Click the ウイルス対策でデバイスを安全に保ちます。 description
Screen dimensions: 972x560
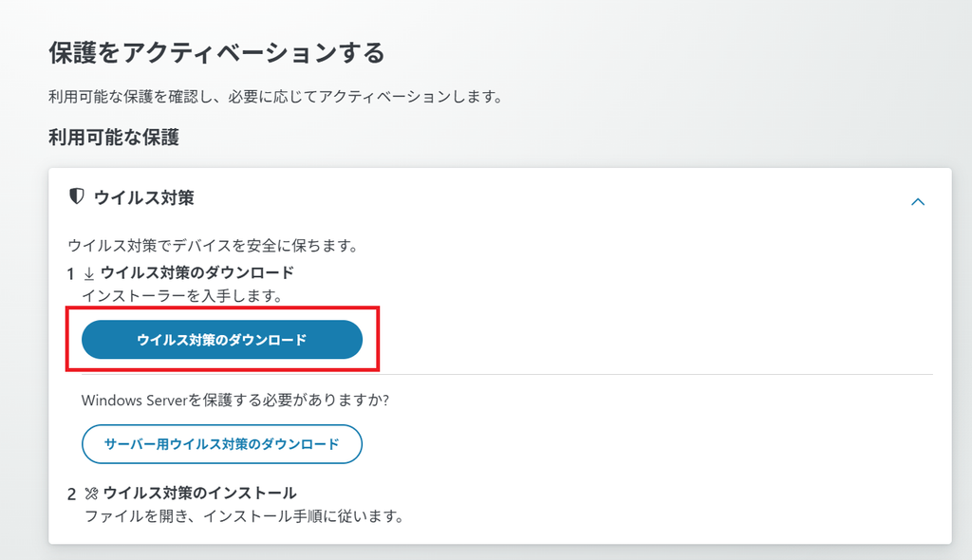pos(214,246)
